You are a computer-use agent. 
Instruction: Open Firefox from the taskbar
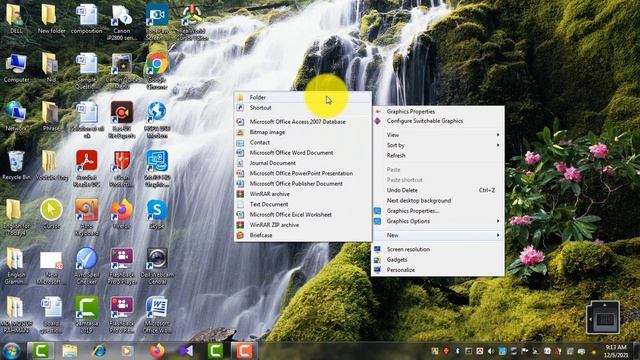point(157,351)
